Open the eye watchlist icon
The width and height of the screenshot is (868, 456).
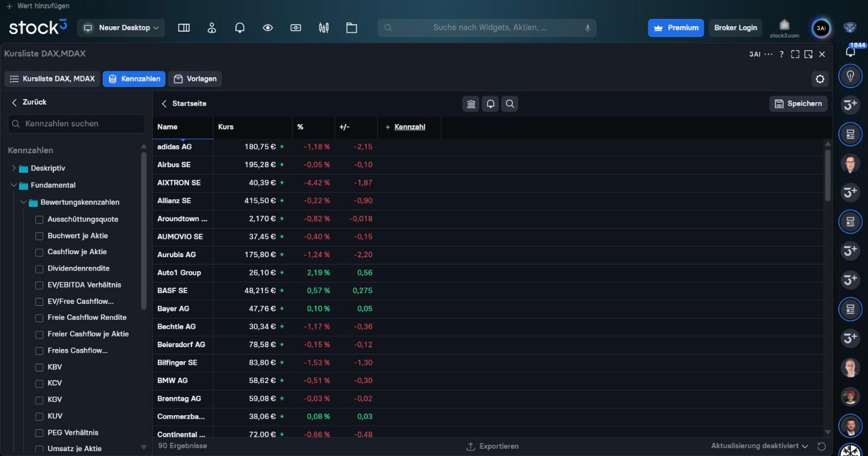click(x=268, y=28)
